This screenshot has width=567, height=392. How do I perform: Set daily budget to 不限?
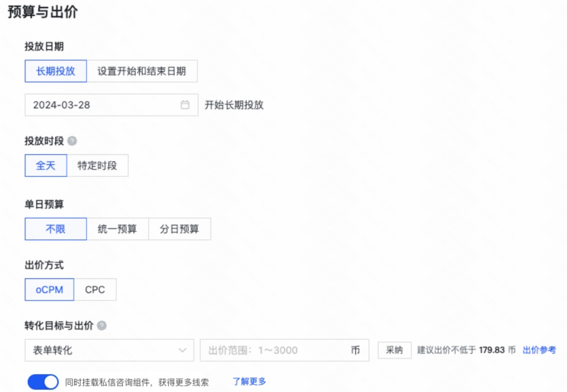point(56,228)
